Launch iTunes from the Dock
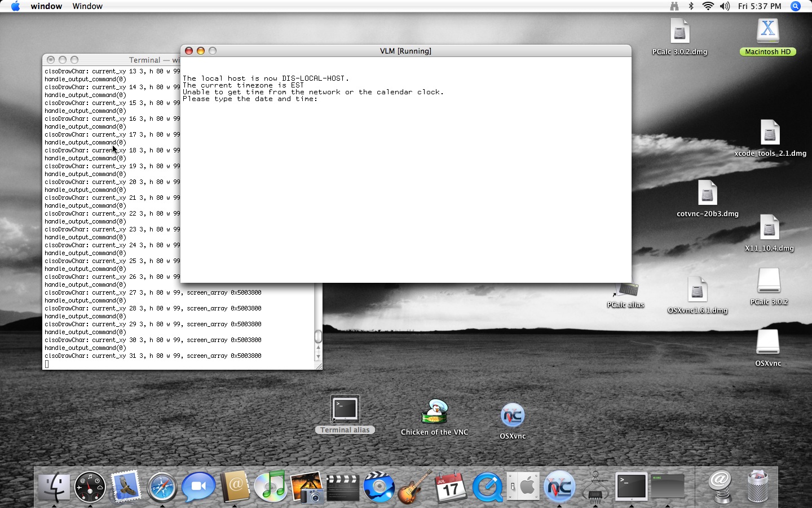Image resolution: width=812 pixels, height=508 pixels. tap(271, 487)
